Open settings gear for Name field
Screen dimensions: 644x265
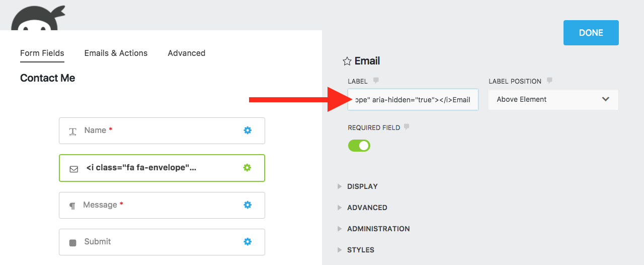(248, 130)
